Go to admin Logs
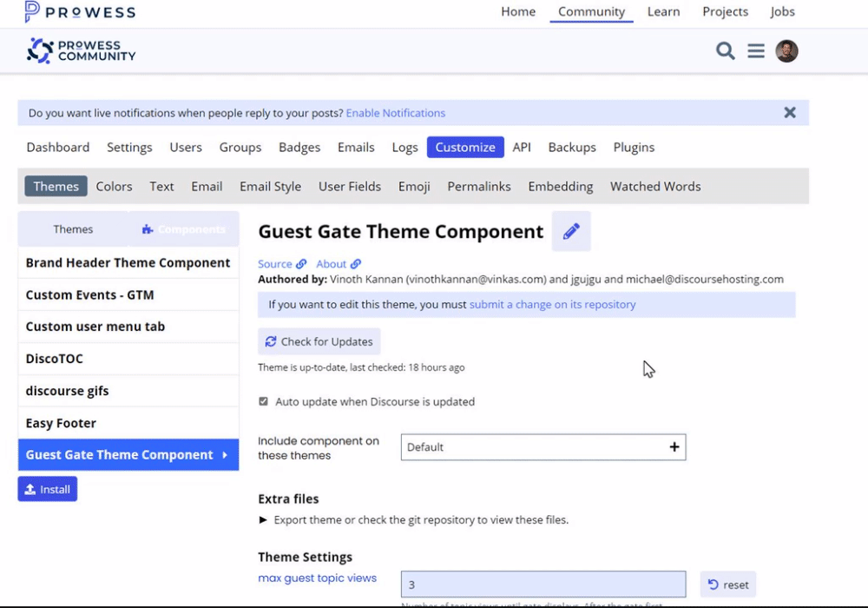Viewport: 868px width, 608px height. click(x=404, y=148)
